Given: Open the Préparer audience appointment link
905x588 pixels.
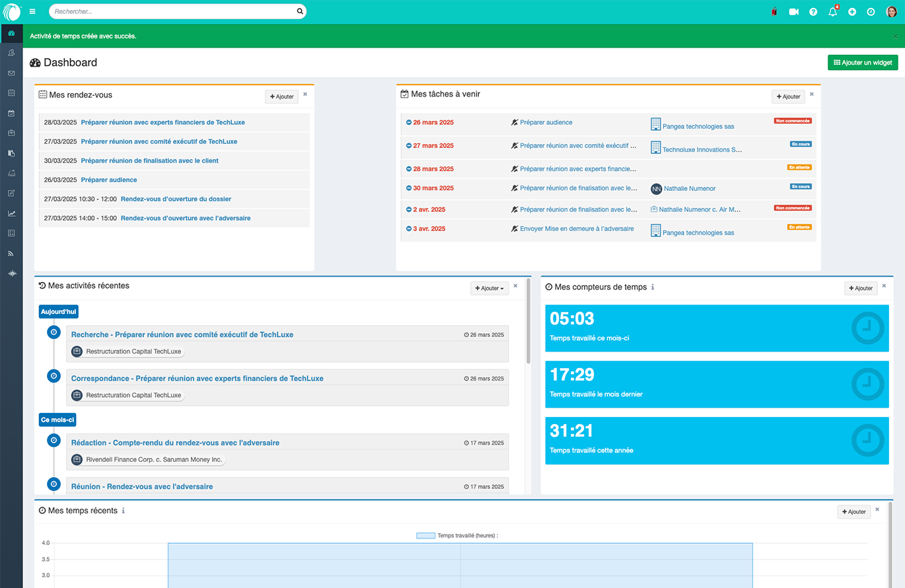Looking at the screenshot, I should coord(109,180).
